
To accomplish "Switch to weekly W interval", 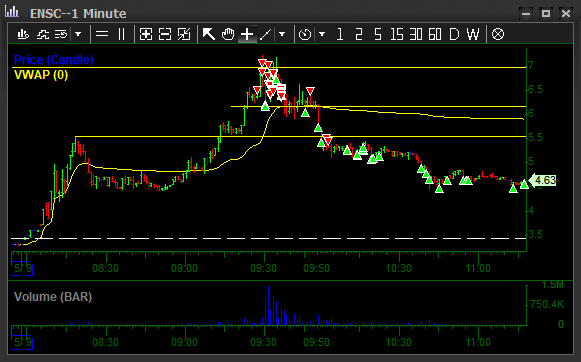I will click(x=473, y=34).
